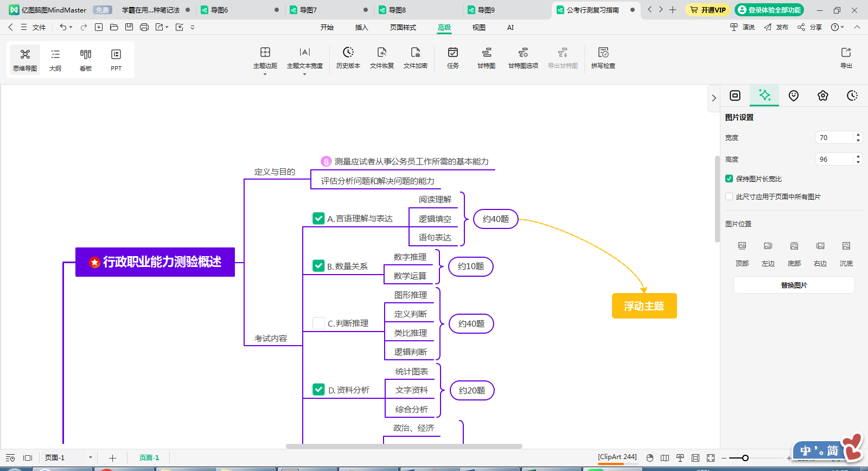This screenshot has width=868, height=471.
Task: Adjust the zoom slider handle
Action: (x=745, y=458)
